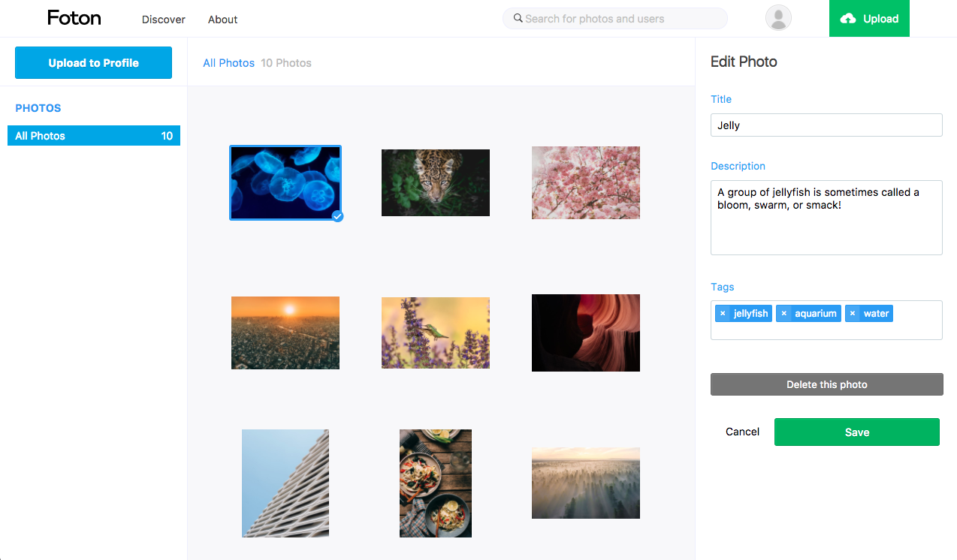Image resolution: width=957 pixels, height=560 pixels.
Task: Click the magnifier icon in search bar
Action: pyautogui.click(x=518, y=18)
